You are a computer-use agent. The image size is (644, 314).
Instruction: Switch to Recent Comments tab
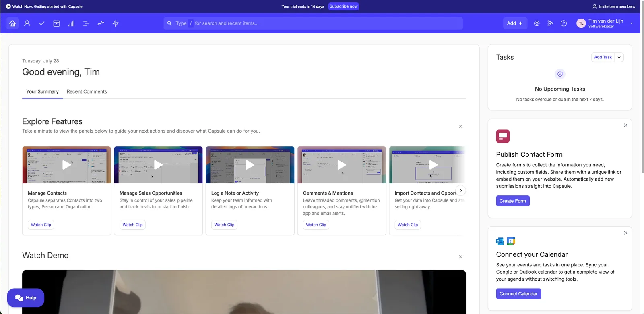coord(87,91)
